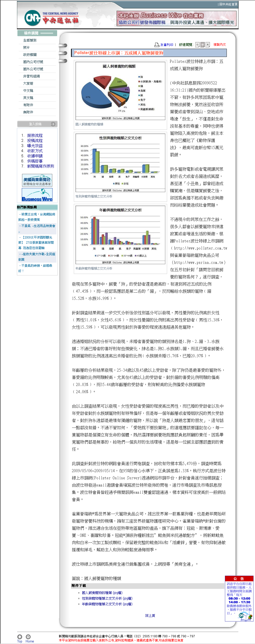
Task: Set reading font size to large (大)
Action: point(208,45)
